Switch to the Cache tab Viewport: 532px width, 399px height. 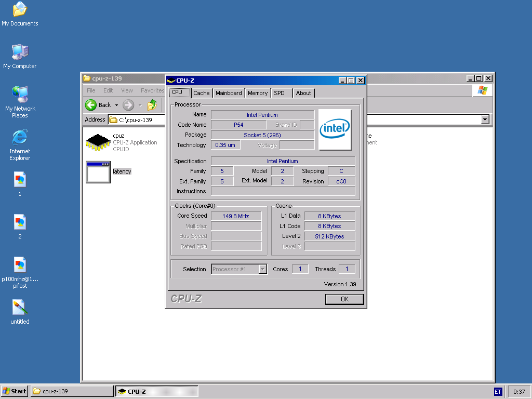(202, 93)
